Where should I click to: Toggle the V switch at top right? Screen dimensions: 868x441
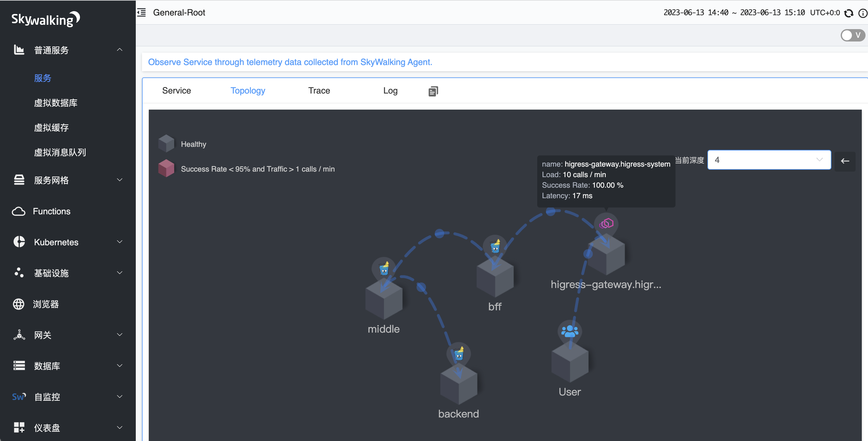[x=852, y=35]
